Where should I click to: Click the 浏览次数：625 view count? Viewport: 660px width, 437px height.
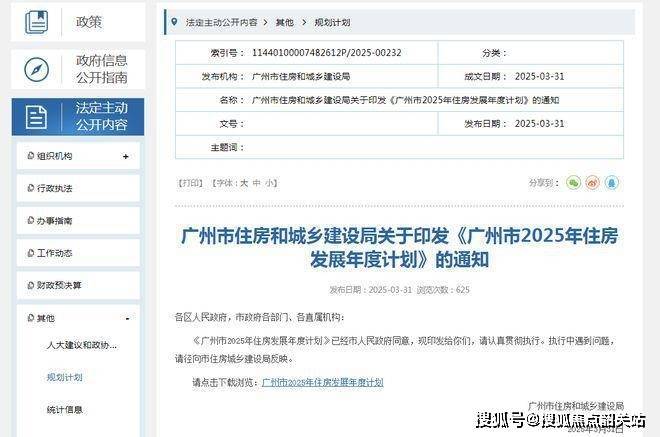coord(443,290)
